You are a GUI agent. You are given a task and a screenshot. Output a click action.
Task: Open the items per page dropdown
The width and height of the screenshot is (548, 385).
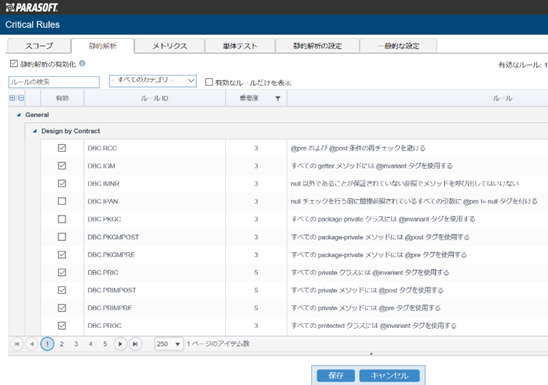169,344
